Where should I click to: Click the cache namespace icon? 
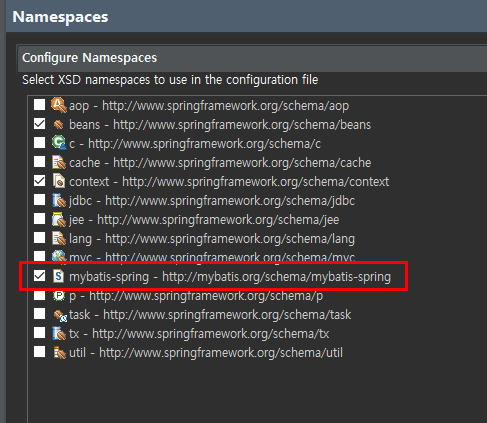pos(59,162)
